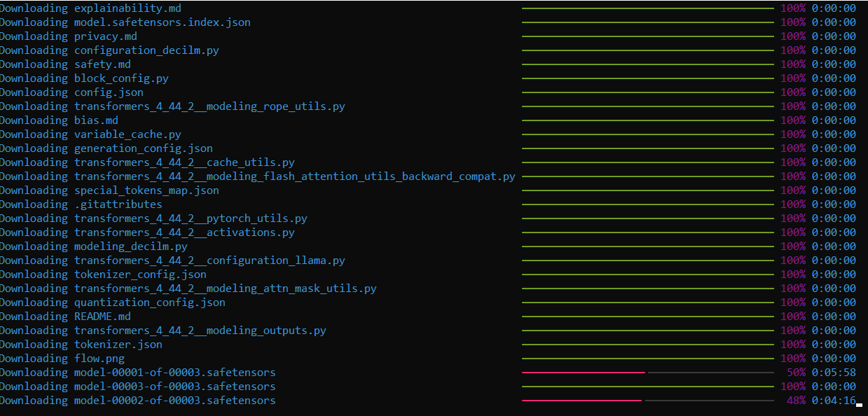Click the terminal cursor block
This screenshot has width=868, height=416.
[x=860, y=405]
